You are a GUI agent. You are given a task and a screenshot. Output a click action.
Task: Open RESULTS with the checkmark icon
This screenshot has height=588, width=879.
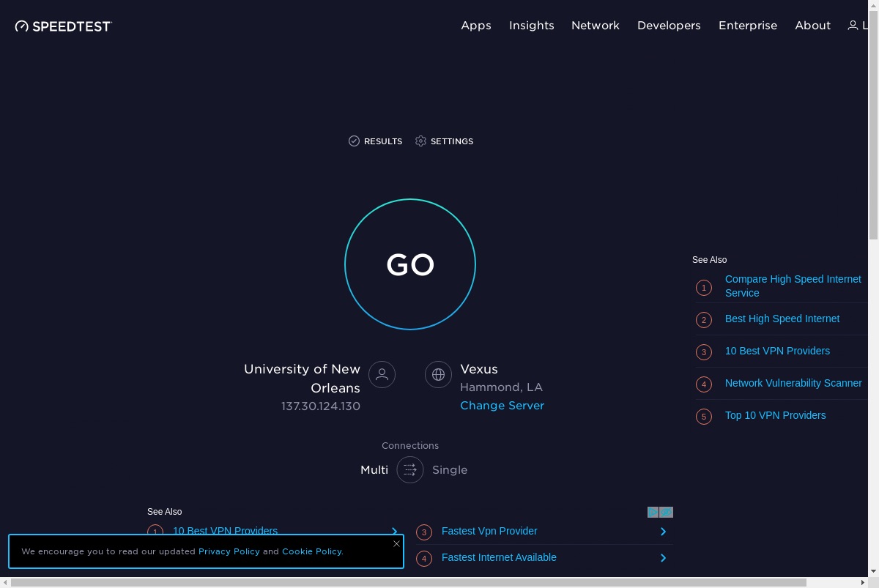(x=375, y=141)
